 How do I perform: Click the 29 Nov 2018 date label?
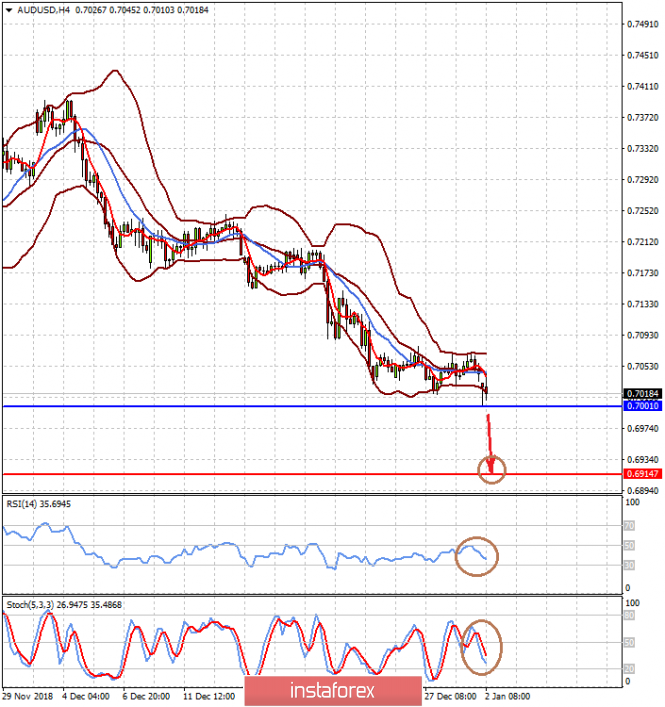click(28, 695)
